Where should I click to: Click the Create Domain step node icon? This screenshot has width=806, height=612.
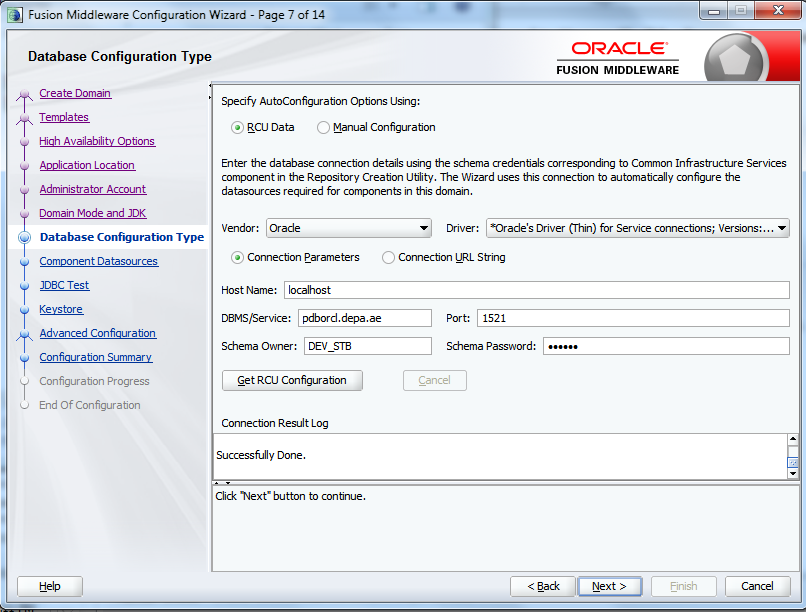[24, 95]
